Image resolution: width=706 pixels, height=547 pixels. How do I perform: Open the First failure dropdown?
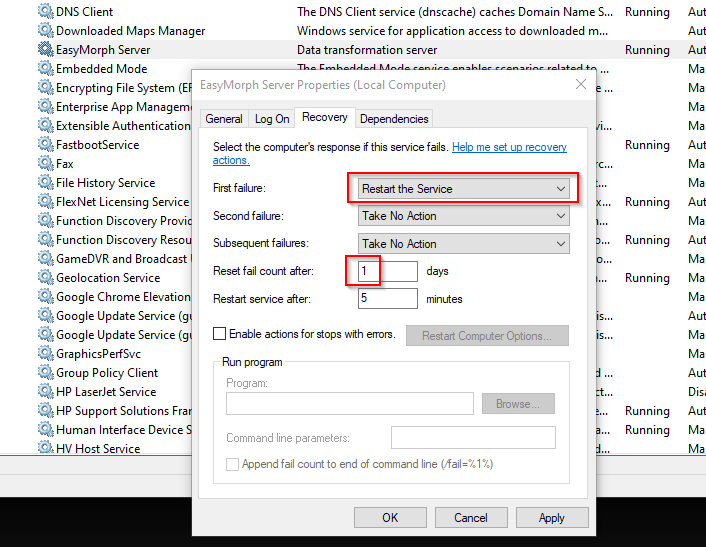(464, 189)
